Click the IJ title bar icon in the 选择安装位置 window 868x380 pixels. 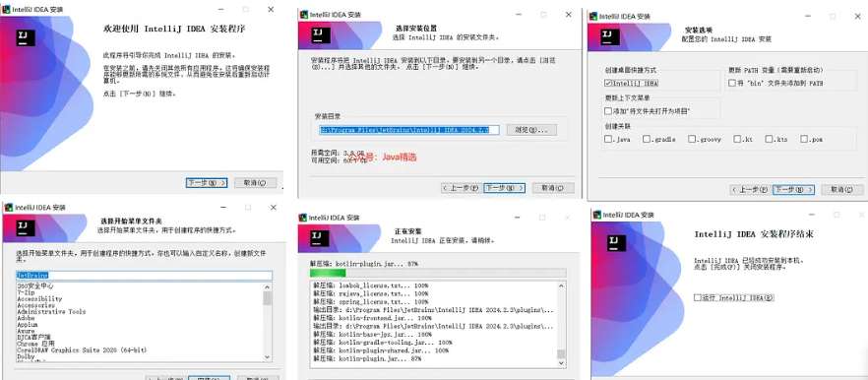pyautogui.click(x=303, y=15)
